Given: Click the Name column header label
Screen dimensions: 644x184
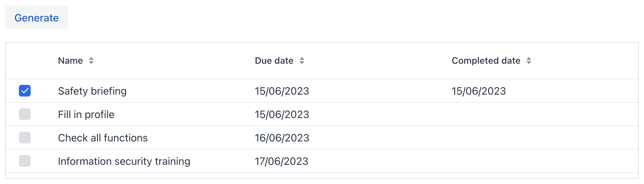Looking at the screenshot, I should tap(70, 61).
